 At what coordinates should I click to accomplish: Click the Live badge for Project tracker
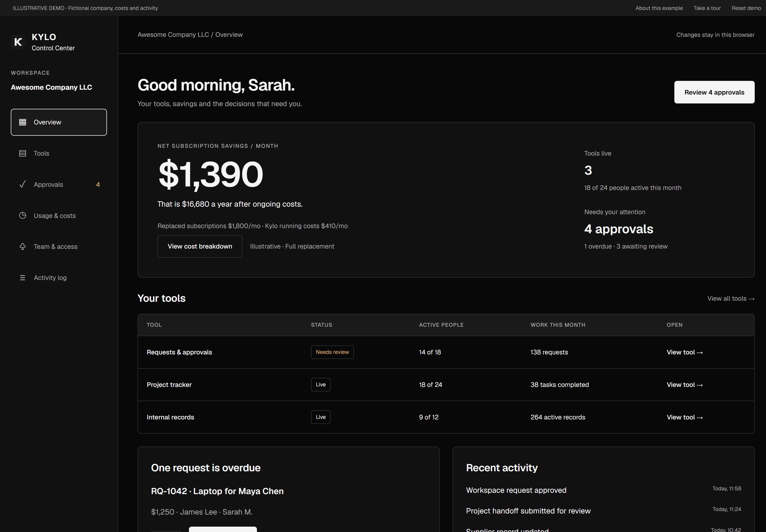click(320, 385)
